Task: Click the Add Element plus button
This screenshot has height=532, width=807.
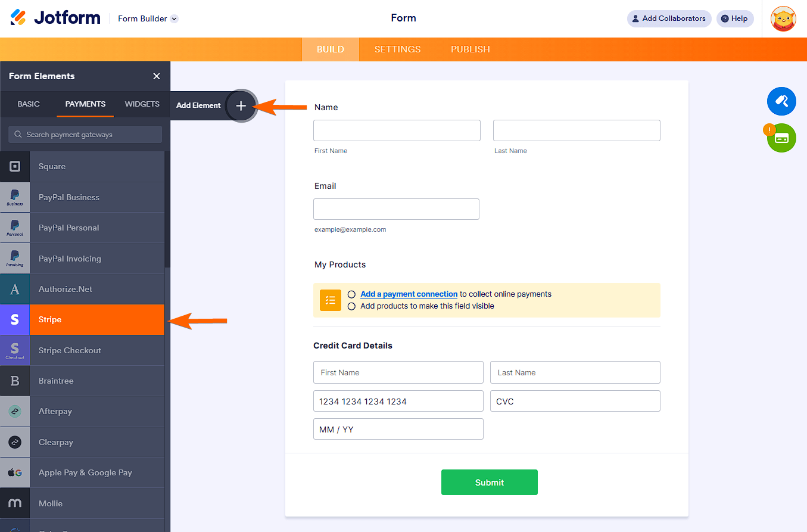Action: tap(241, 105)
